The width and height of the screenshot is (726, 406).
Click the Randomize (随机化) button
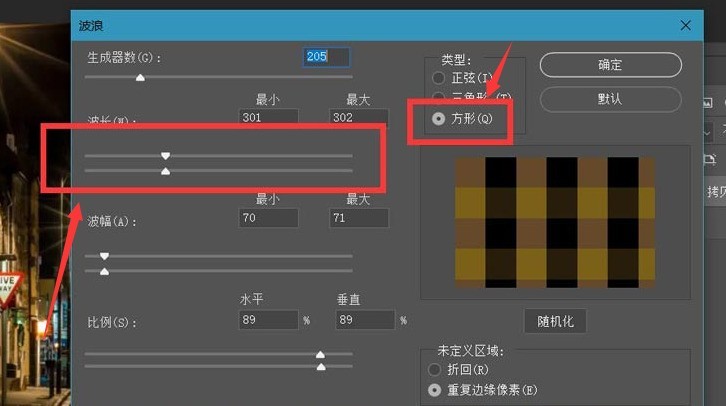(x=555, y=321)
